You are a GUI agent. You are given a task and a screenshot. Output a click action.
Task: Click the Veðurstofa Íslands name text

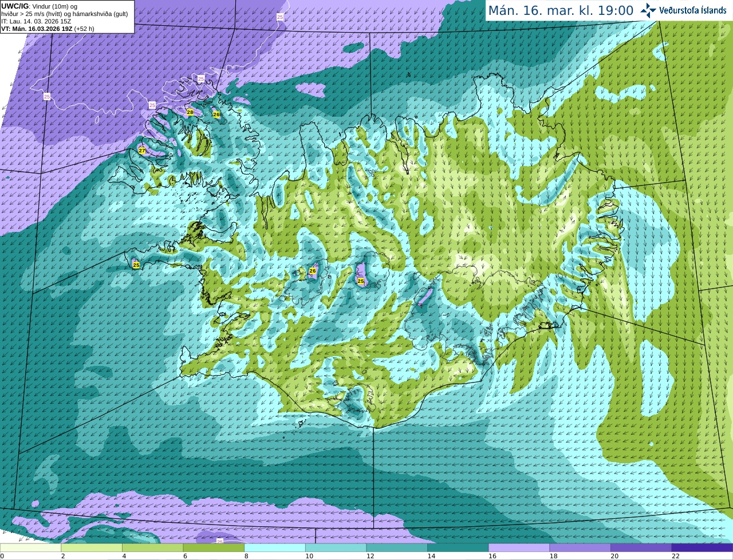point(693,10)
